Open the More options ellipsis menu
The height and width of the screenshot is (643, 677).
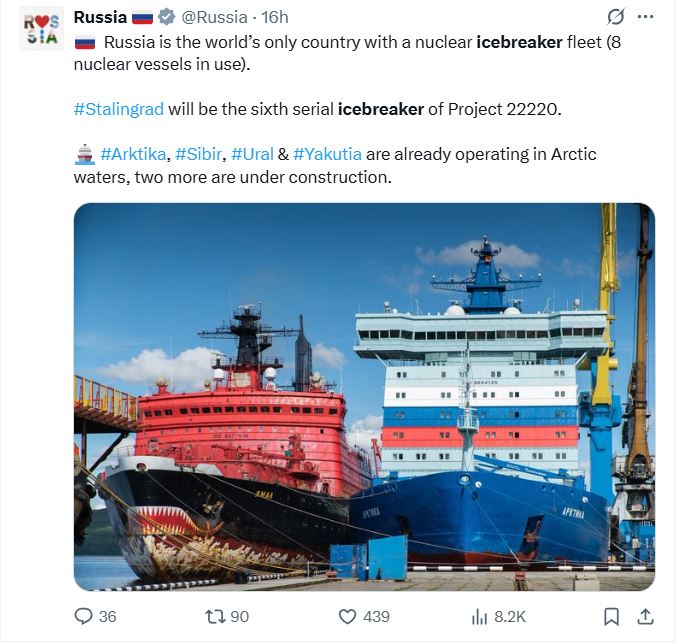(x=645, y=17)
